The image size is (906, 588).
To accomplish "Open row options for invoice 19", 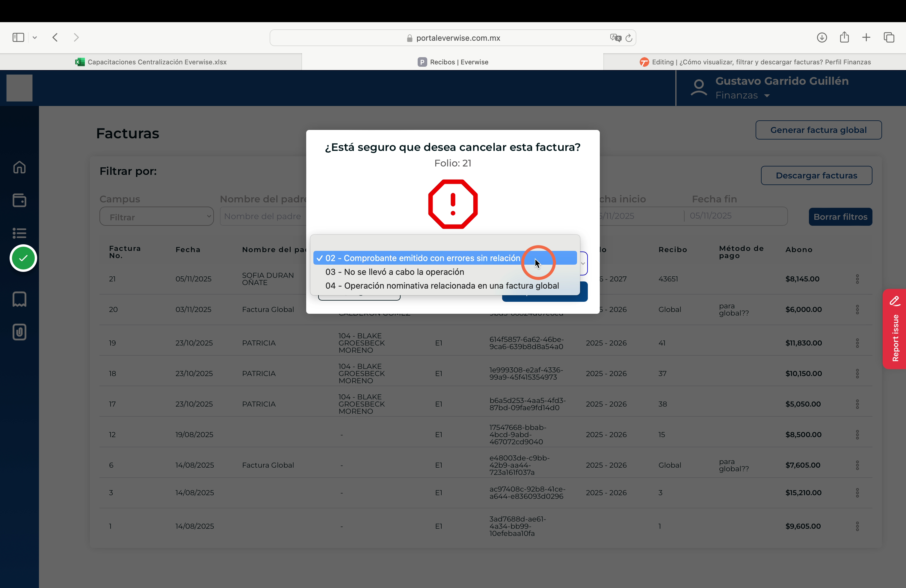I will pyautogui.click(x=857, y=343).
